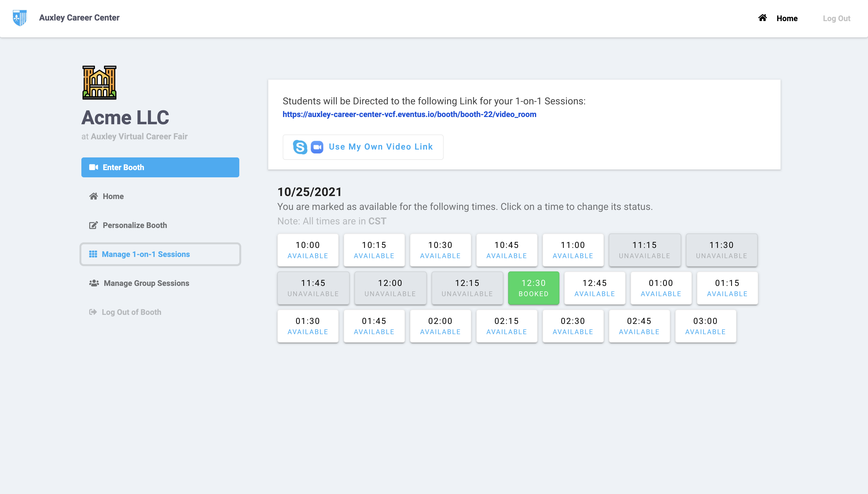Mark the 11:30 unavailable slot as available
Image resolution: width=868 pixels, height=494 pixels.
tap(722, 250)
